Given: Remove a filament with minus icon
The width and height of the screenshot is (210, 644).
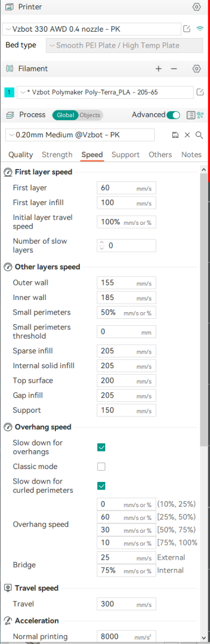Looking at the screenshot, I should tap(173, 69).
